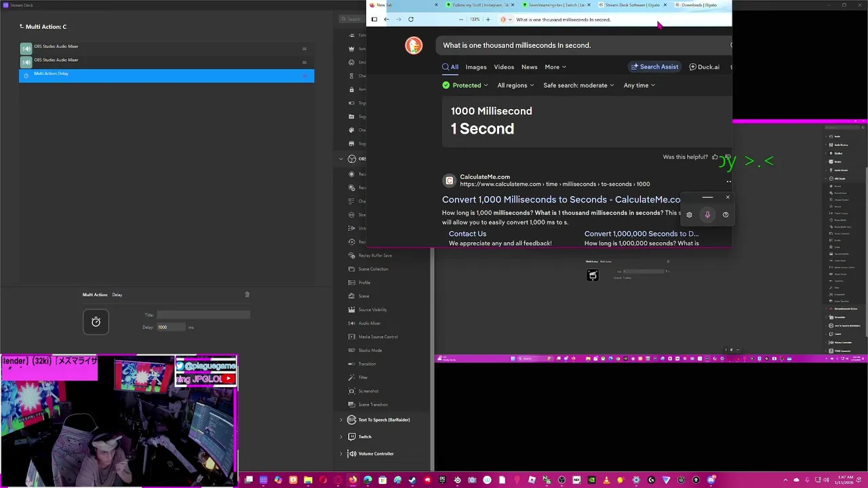
Task: Open settings gear in small overlay
Action: coord(689,215)
